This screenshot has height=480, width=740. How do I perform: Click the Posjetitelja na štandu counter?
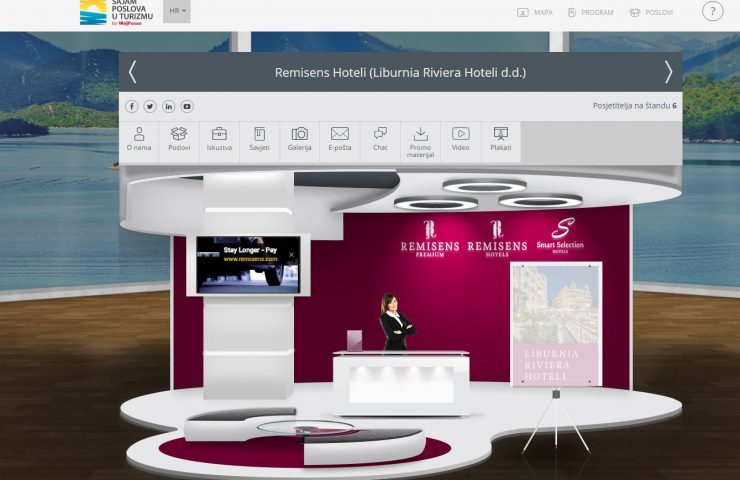[x=634, y=106]
